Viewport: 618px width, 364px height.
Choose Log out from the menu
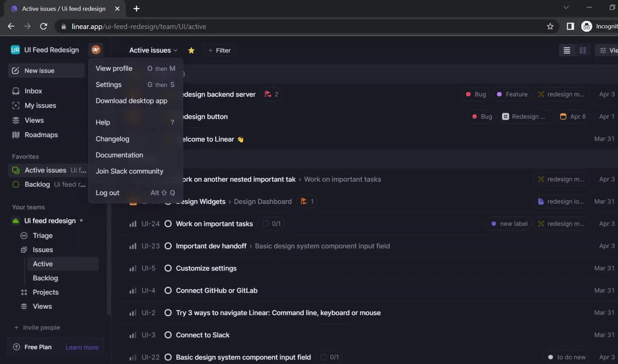pyautogui.click(x=108, y=193)
